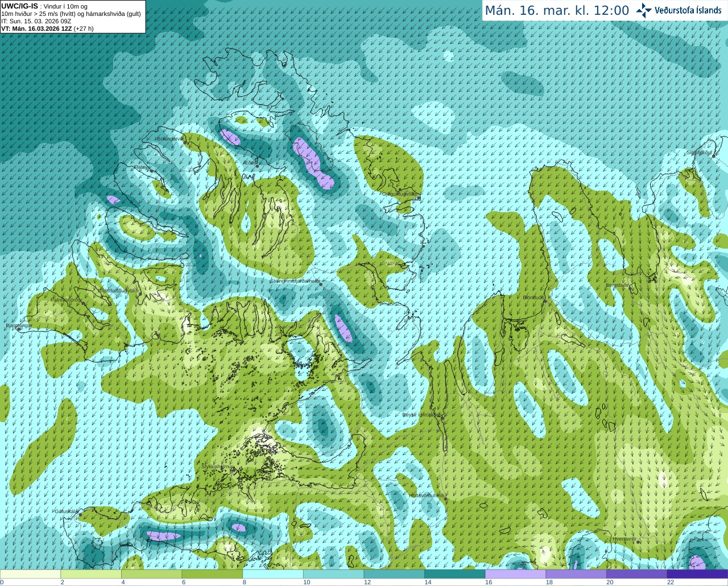Click the purple wind maximum near Steingrímsfjarðarheiði

tap(344, 329)
